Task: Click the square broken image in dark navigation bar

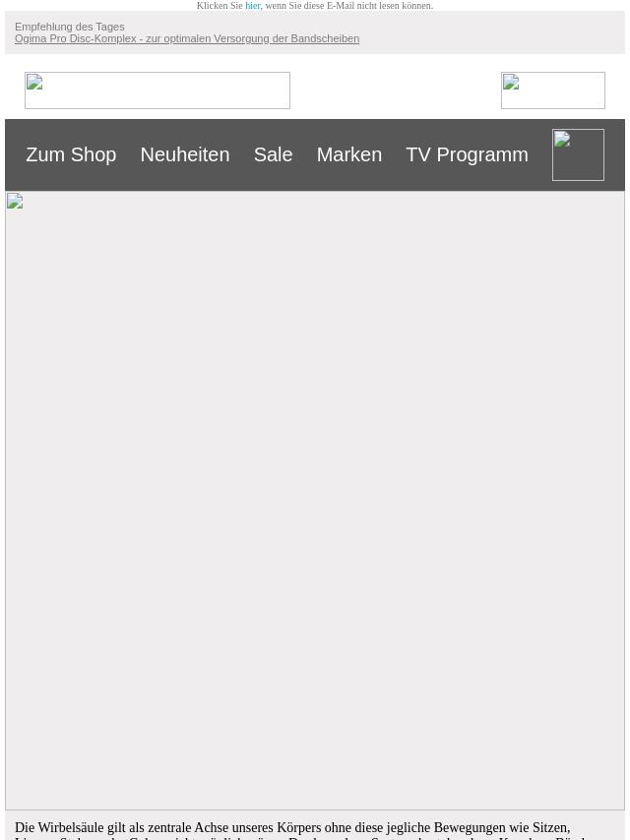Action: [578, 154]
